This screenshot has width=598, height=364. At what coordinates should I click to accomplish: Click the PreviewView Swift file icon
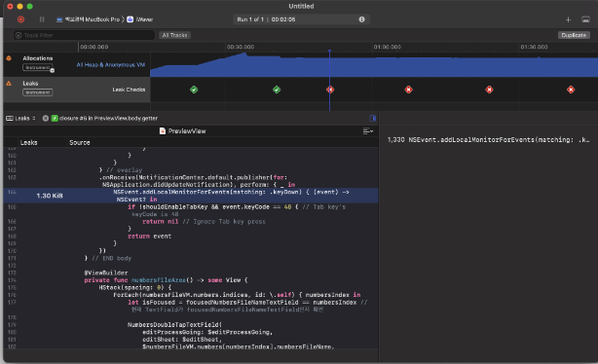tap(163, 131)
